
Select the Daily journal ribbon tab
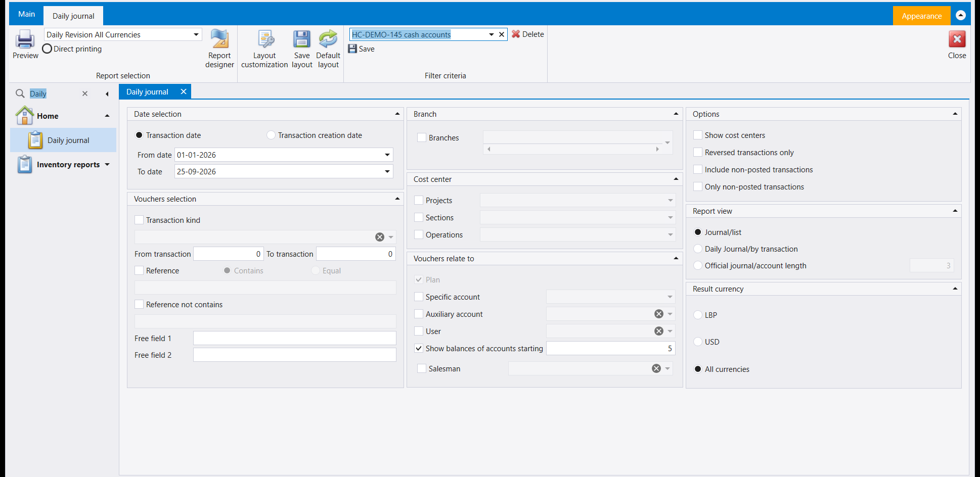click(73, 16)
